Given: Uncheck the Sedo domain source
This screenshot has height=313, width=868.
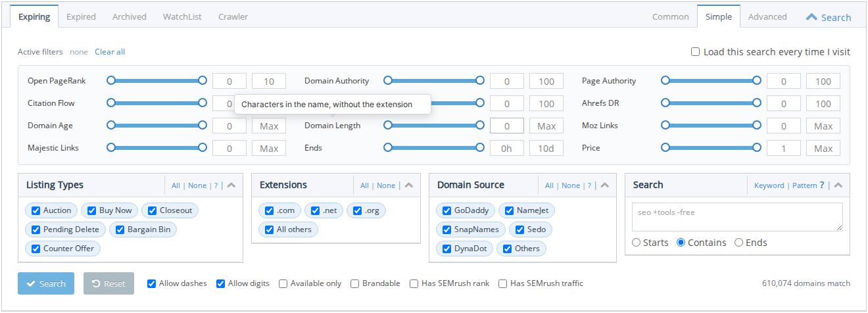Looking at the screenshot, I should click(520, 229).
